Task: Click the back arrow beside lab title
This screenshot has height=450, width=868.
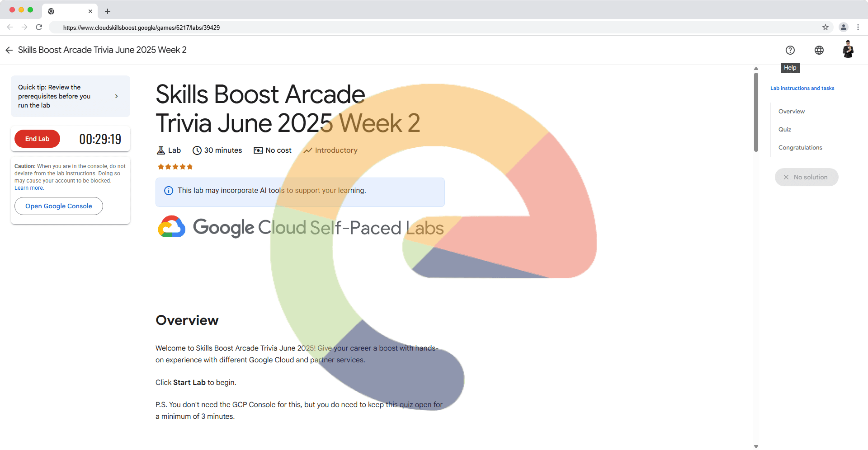Action: pos(9,50)
